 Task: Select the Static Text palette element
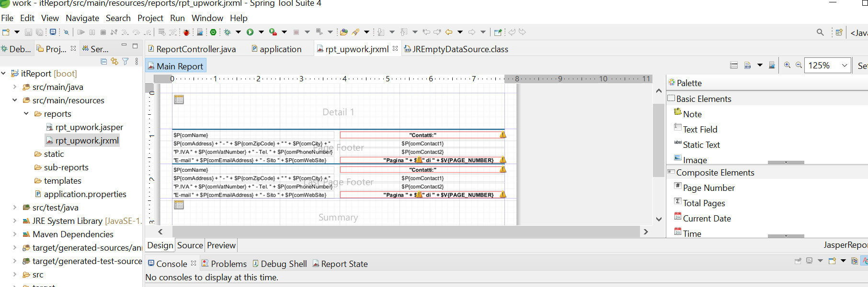coord(697,144)
